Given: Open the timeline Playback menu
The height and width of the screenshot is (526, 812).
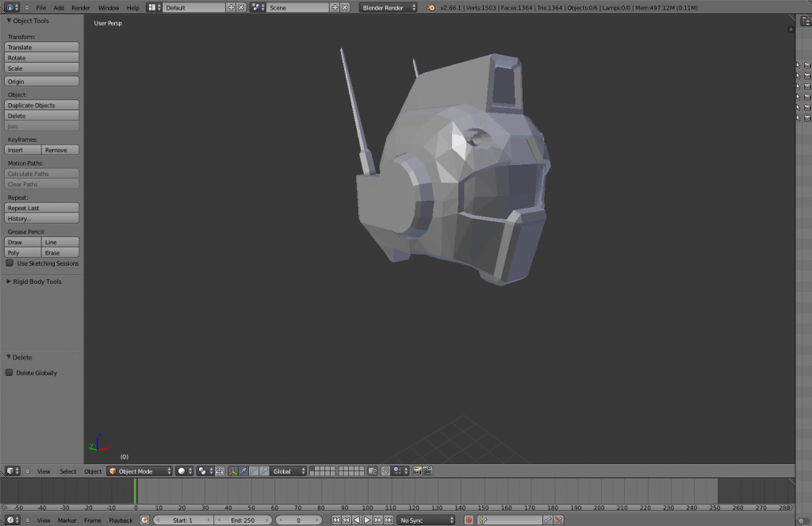Looking at the screenshot, I should tap(121, 520).
